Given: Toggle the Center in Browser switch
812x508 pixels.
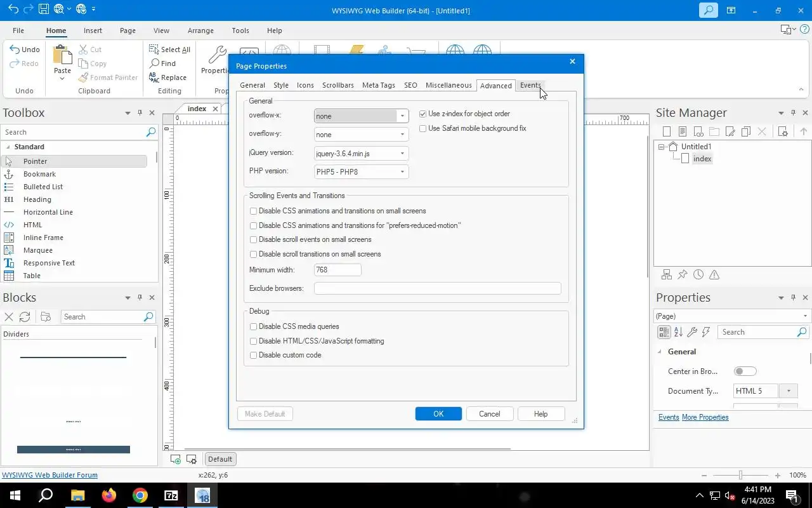Looking at the screenshot, I should [745, 371].
